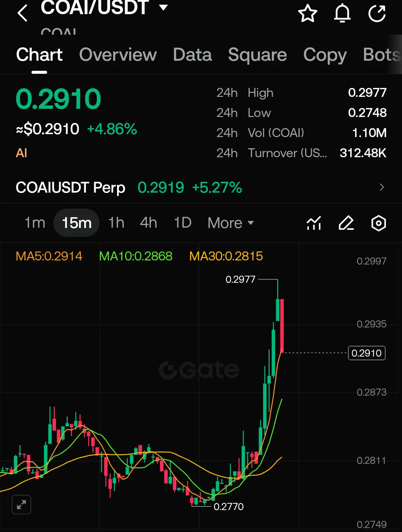Tap the 0.2770 low price label on chart
This screenshot has height=532, width=402.
tap(228, 507)
